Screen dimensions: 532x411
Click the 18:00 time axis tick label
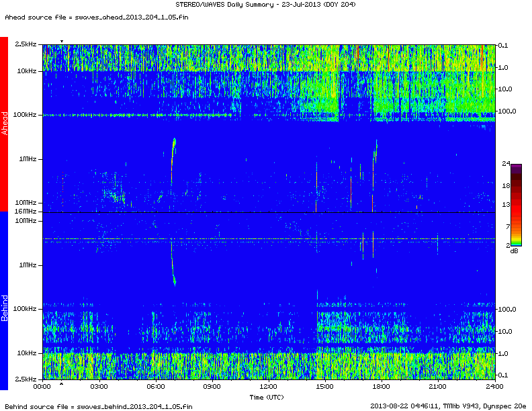(382, 387)
